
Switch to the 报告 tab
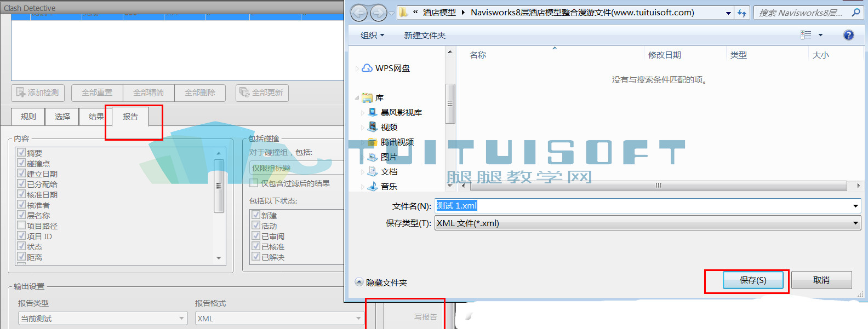[x=130, y=117]
